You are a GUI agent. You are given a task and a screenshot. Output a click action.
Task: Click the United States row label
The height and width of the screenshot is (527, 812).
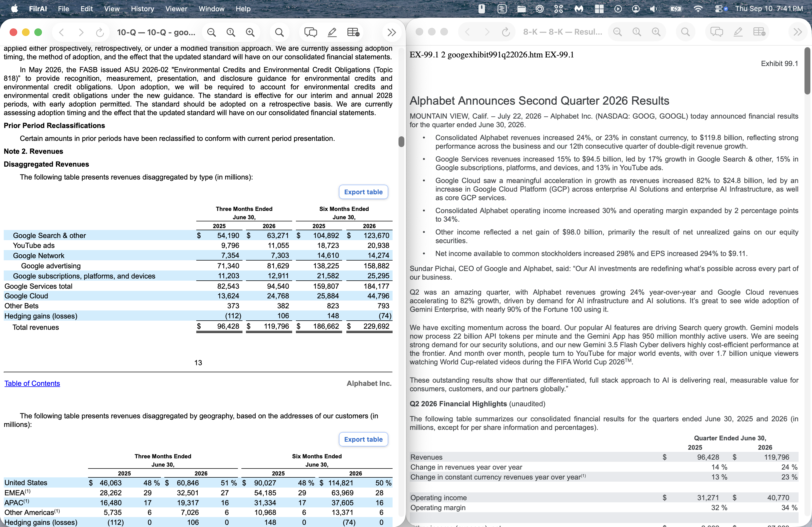[26, 483]
